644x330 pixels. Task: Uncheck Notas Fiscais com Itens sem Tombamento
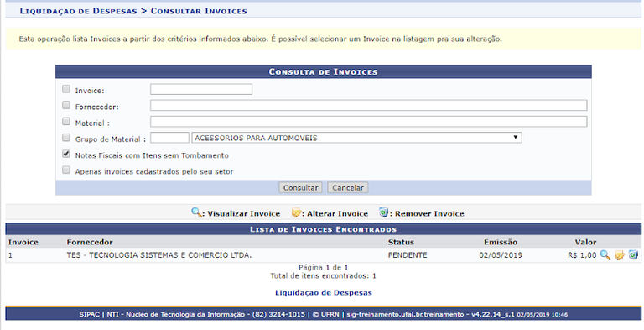tap(66, 154)
